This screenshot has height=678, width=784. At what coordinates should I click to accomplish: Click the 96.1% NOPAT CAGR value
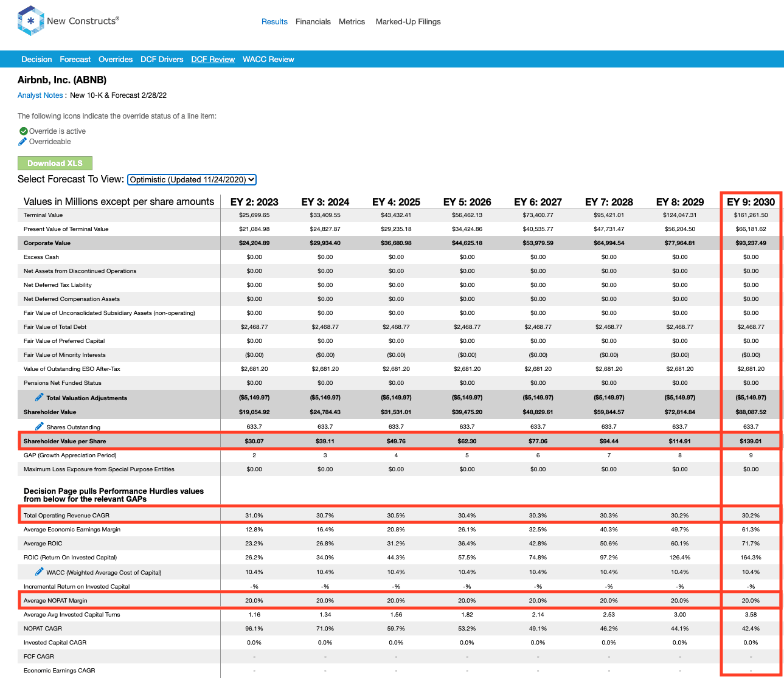coord(254,629)
